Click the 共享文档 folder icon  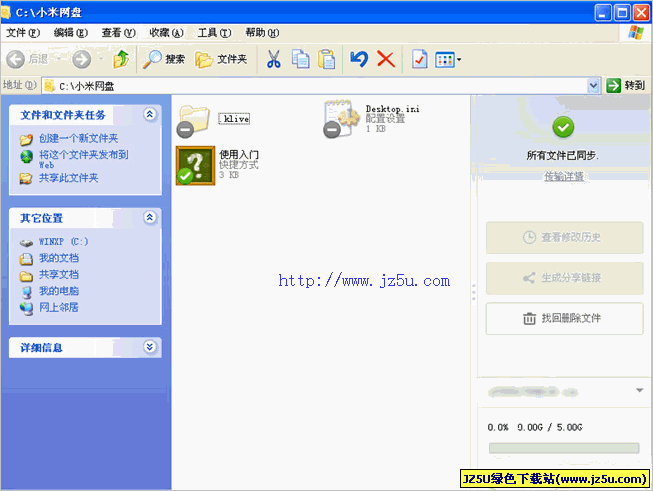[x=26, y=276]
